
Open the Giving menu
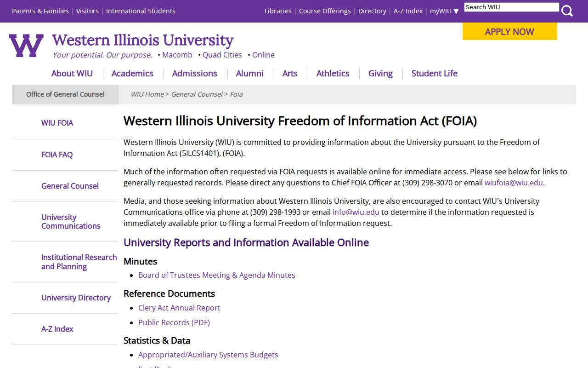tap(380, 74)
